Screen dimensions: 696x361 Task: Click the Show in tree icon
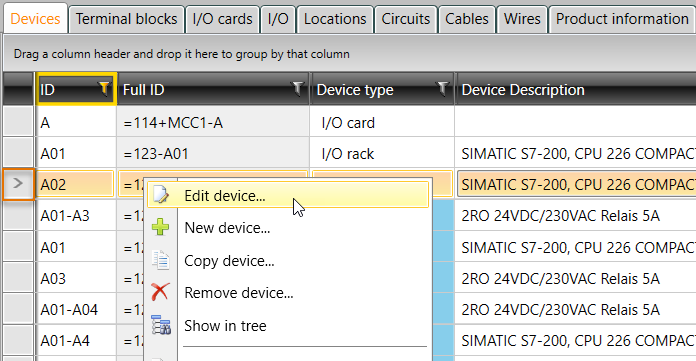coord(161,325)
